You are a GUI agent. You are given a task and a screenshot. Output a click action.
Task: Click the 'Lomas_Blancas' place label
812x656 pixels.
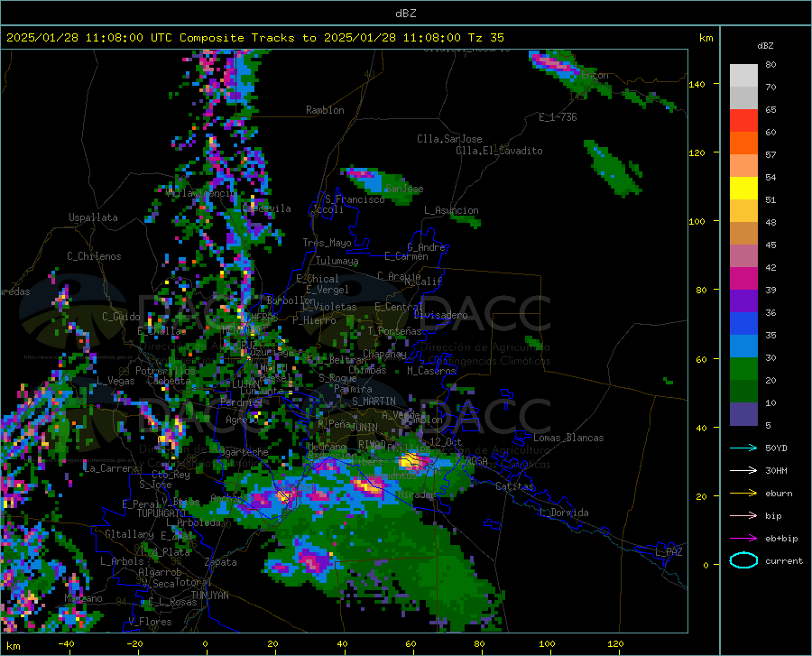pyautogui.click(x=568, y=438)
